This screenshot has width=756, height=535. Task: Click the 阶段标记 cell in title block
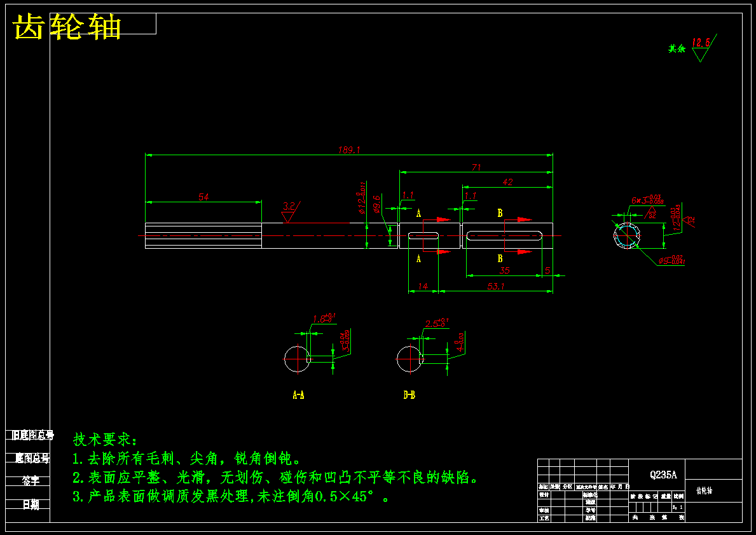pyautogui.click(x=644, y=496)
